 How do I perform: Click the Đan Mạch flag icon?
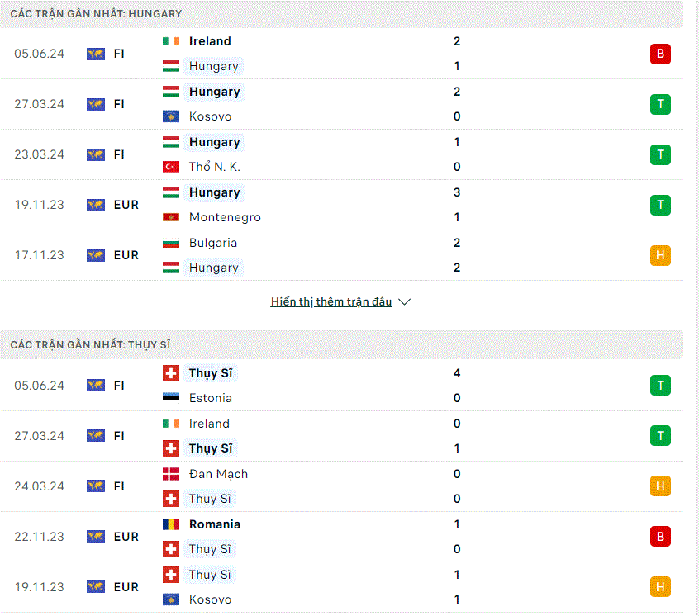pyautogui.click(x=171, y=474)
